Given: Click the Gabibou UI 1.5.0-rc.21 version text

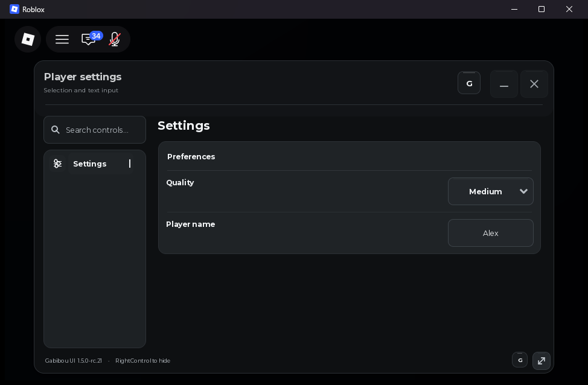Looking at the screenshot, I should (74, 361).
